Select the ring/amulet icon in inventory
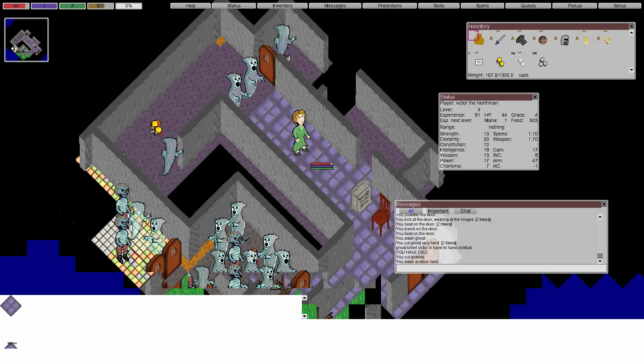Viewport: 644px width, 362px height. pos(607,40)
